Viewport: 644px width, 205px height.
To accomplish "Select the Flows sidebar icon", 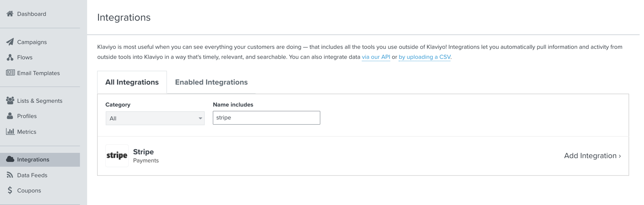I will [x=10, y=57].
